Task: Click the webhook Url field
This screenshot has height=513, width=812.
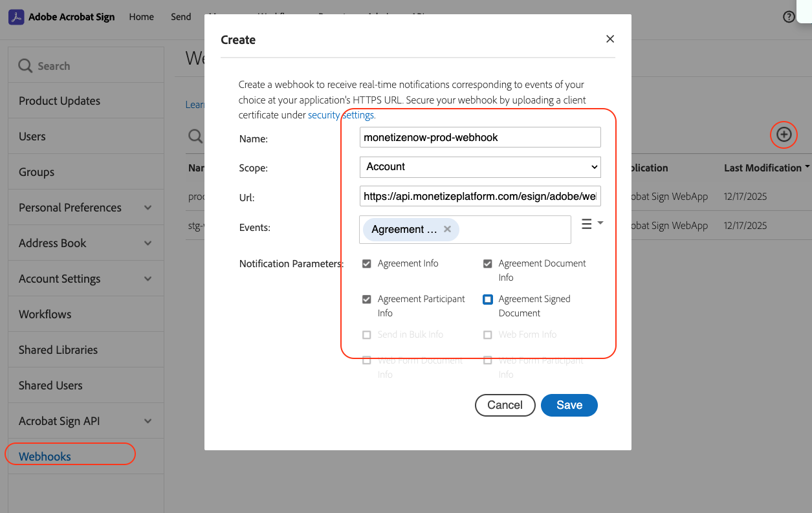Action: pyautogui.click(x=480, y=196)
